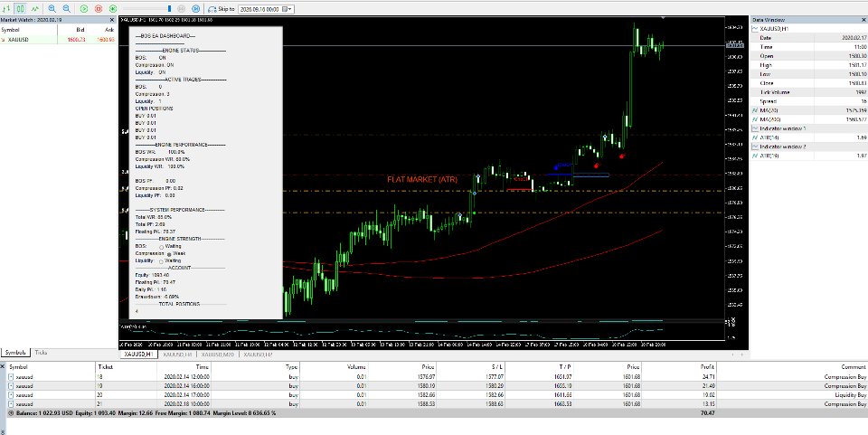Close the Market Watch panel
The width and height of the screenshot is (868, 435).
pyautogui.click(x=112, y=20)
